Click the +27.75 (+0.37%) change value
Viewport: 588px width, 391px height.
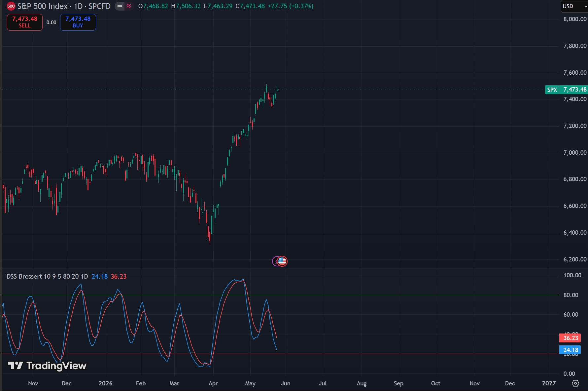pos(290,6)
